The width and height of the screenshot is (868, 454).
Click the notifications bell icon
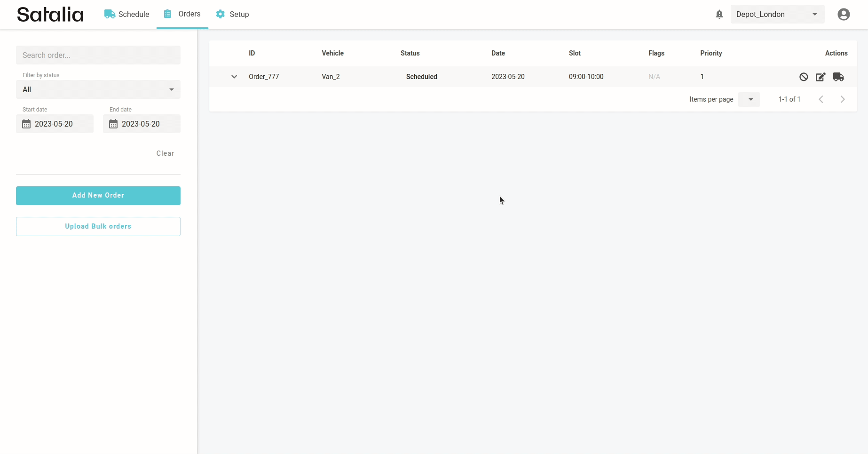[719, 15]
